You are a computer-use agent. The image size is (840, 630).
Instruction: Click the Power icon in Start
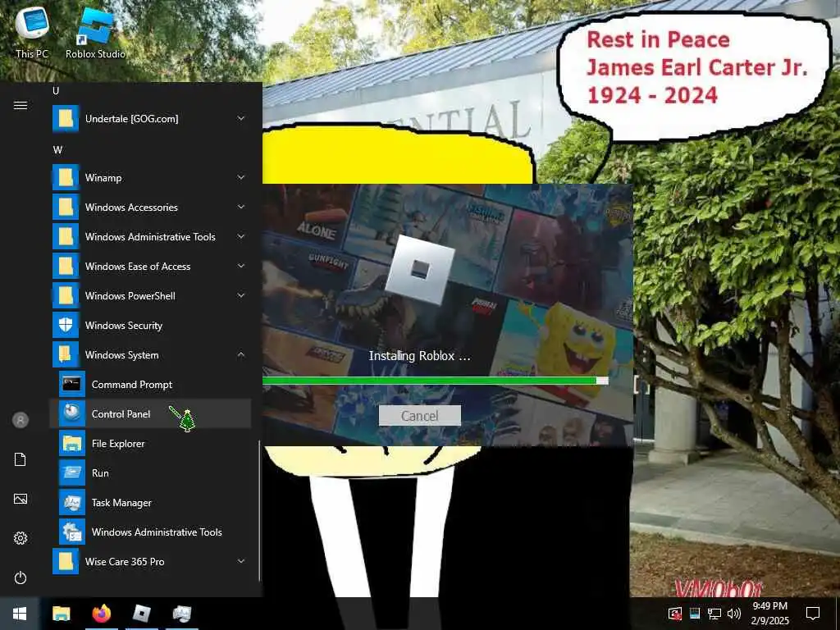click(21, 577)
